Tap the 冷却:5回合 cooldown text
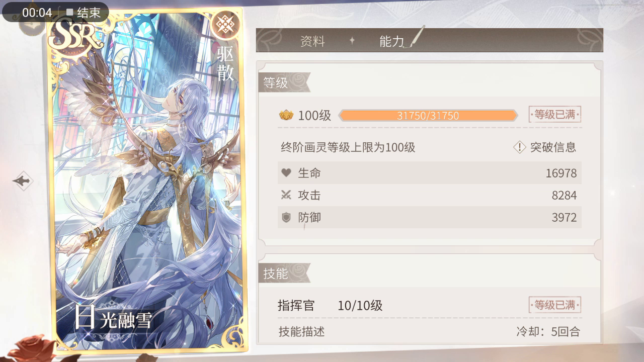The image size is (644, 362). coord(548,331)
